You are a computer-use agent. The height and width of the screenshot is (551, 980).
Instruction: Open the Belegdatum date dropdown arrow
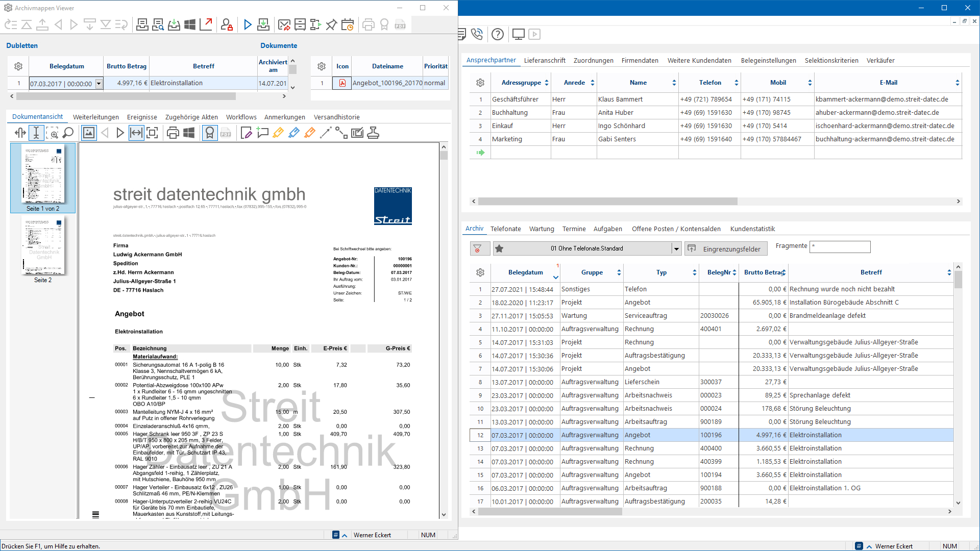[99, 84]
